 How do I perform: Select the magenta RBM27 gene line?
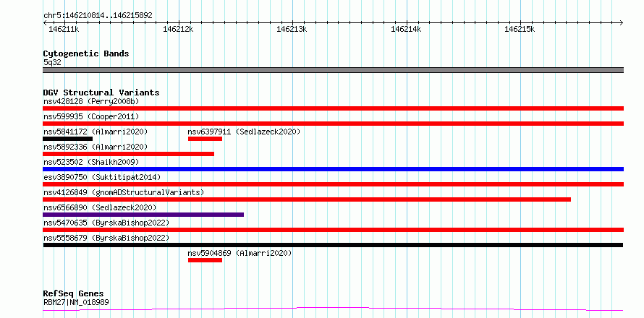(x=333, y=309)
